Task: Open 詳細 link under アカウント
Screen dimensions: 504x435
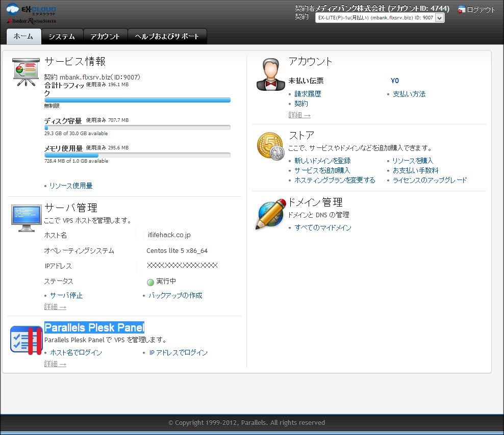Action: click(x=299, y=115)
